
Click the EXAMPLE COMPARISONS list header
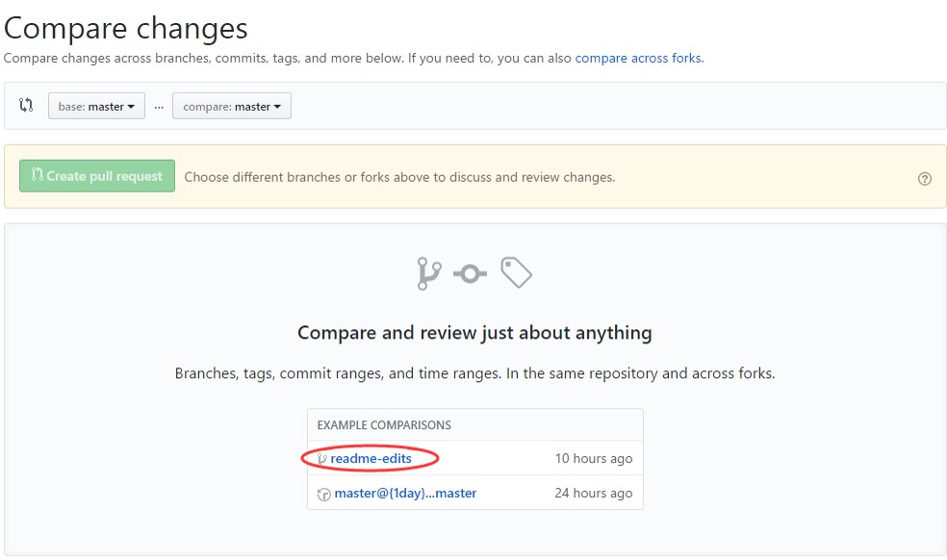pos(384,425)
